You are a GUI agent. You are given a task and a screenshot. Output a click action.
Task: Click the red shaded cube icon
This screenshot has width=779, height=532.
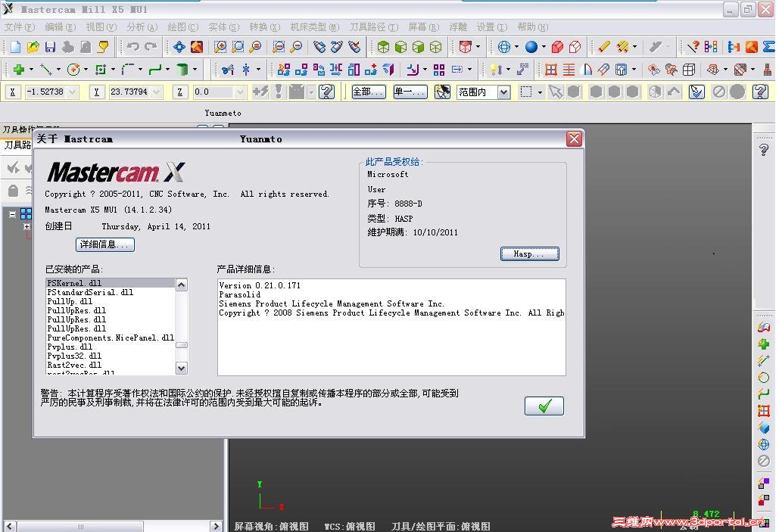tap(557, 47)
